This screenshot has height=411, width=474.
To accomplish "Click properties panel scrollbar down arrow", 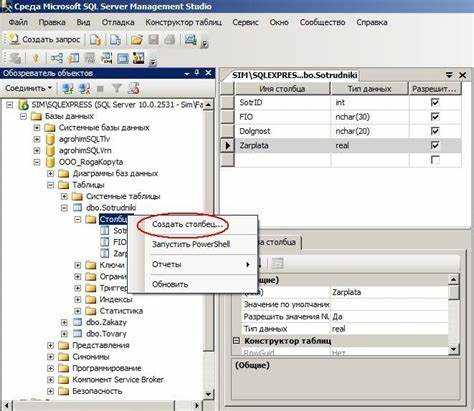I will (453, 349).
